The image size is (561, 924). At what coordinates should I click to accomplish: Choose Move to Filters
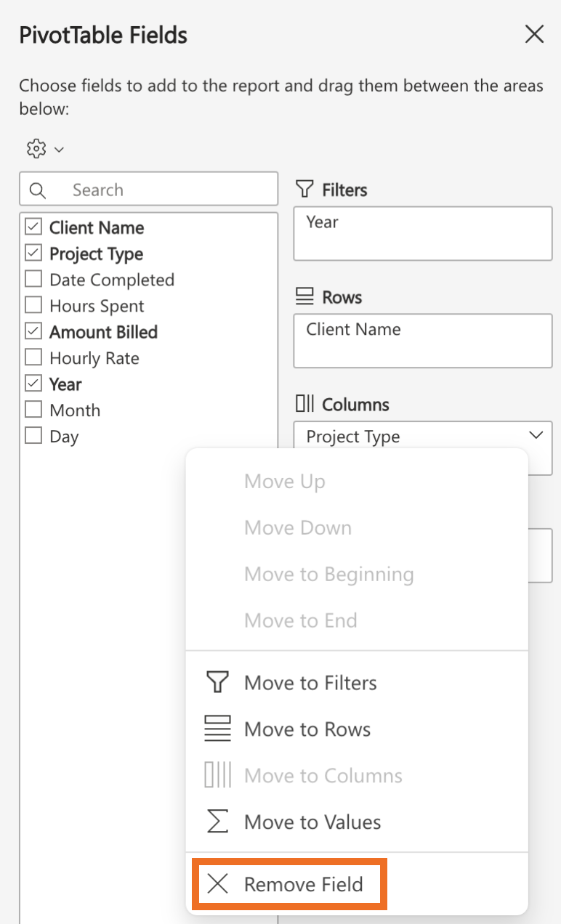310,683
